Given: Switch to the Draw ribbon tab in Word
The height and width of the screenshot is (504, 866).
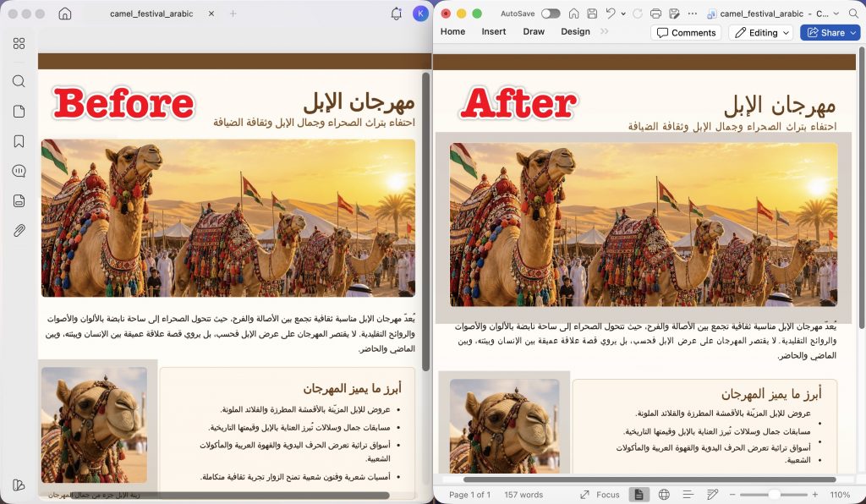Looking at the screenshot, I should tap(534, 31).
